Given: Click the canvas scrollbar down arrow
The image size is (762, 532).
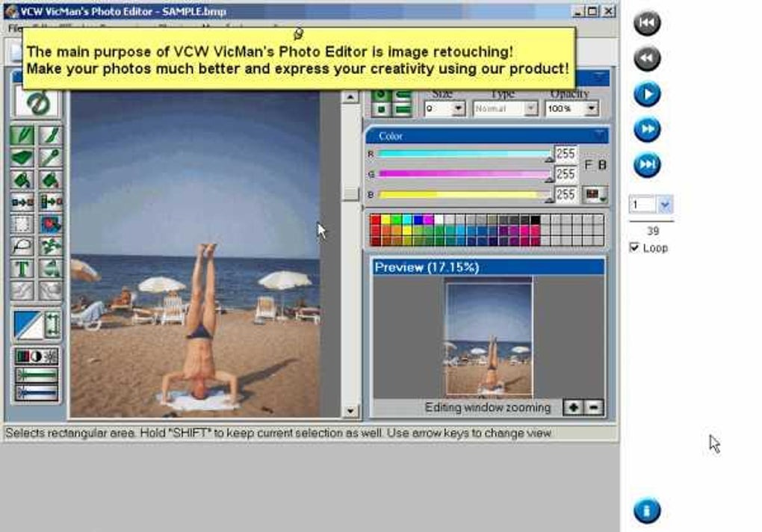Looking at the screenshot, I should 350,411.
